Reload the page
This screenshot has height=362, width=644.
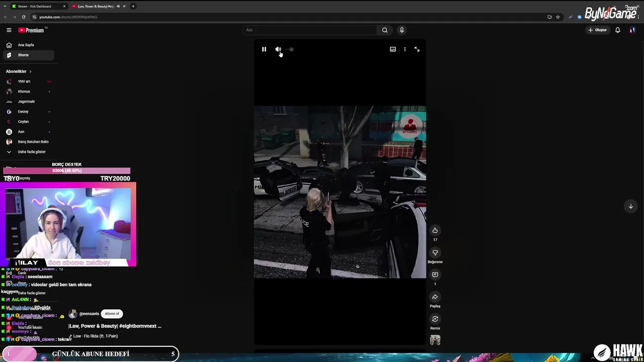pyautogui.click(x=23, y=17)
